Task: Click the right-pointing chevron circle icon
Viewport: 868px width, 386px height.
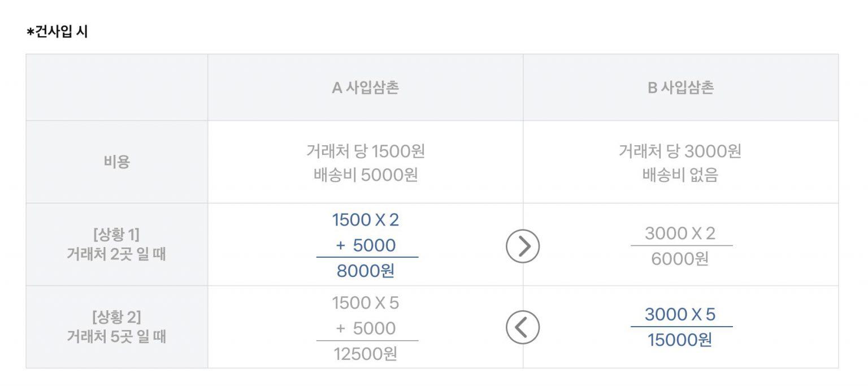Action: (x=522, y=246)
